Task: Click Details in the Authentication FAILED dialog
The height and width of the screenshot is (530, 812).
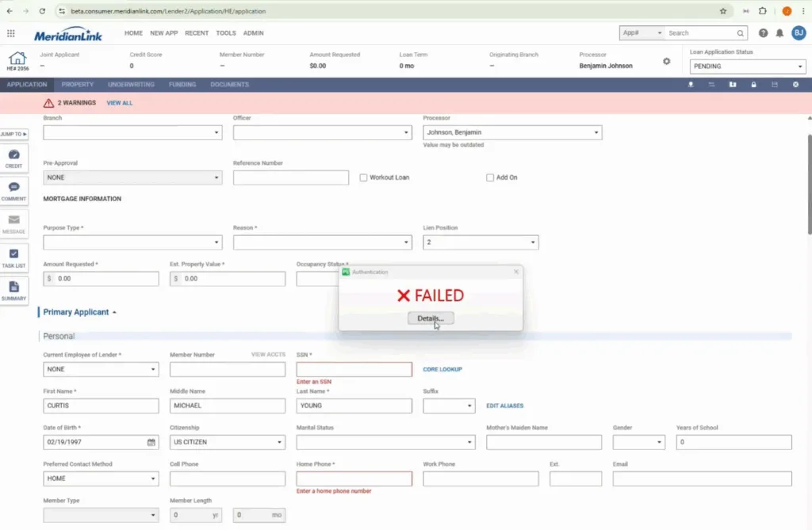Action: 431,318
